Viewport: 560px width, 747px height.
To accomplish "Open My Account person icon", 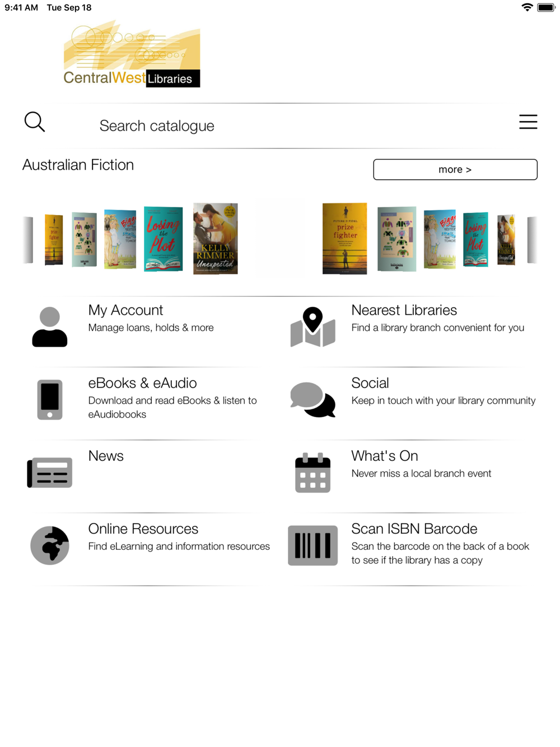I will (x=50, y=327).
